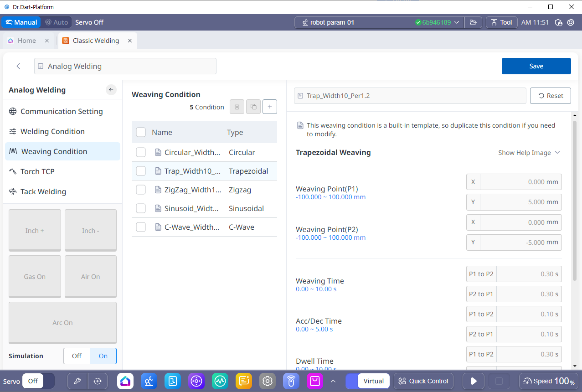The width and height of the screenshot is (582, 392).
Task: Turn Simulation Off
Action: tap(77, 356)
